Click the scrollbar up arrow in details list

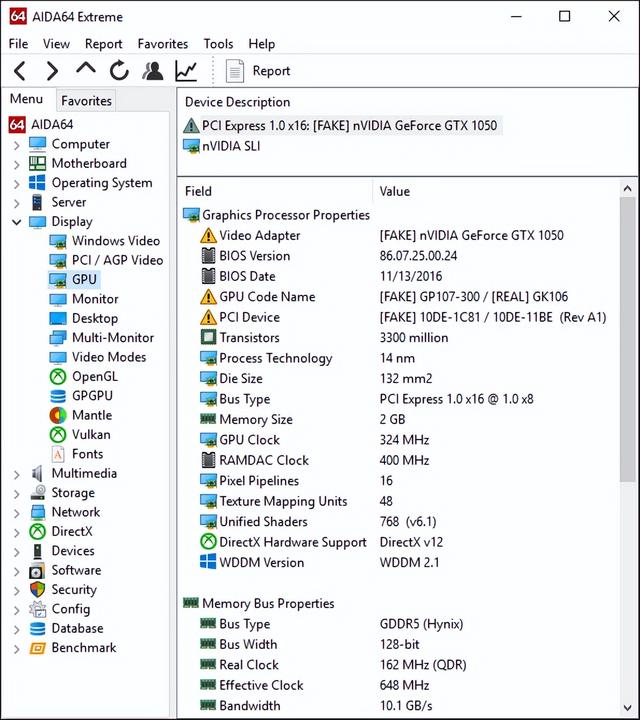(x=628, y=189)
